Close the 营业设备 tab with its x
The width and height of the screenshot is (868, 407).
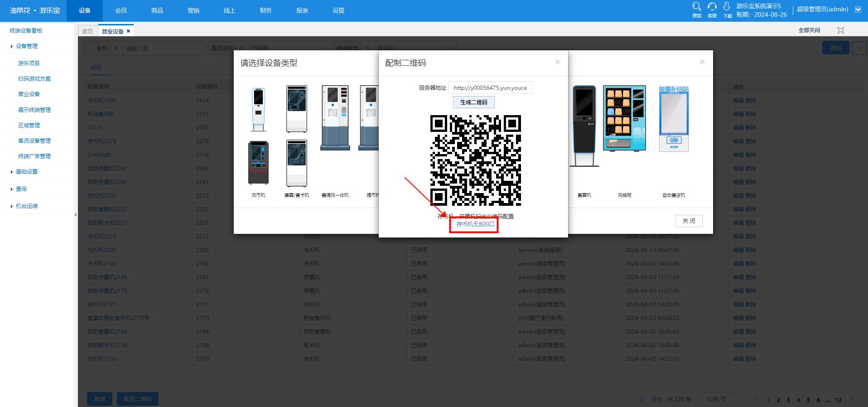coord(129,31)
